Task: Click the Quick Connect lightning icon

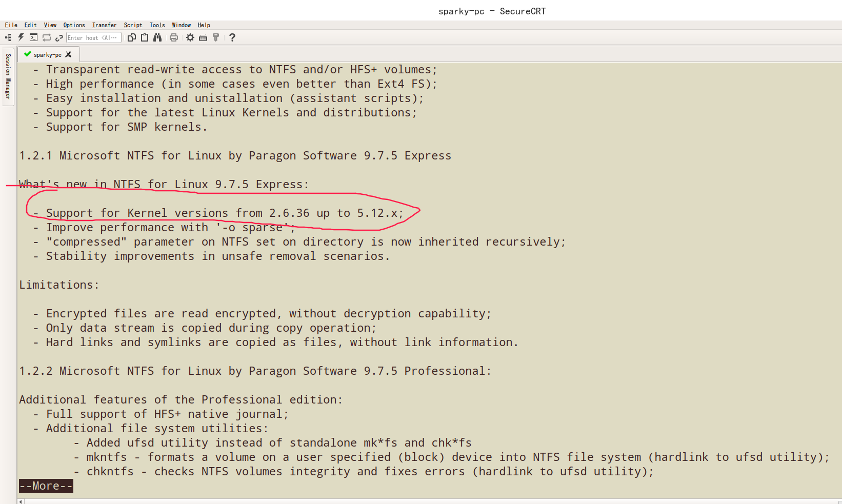Action: pos(21,37)
